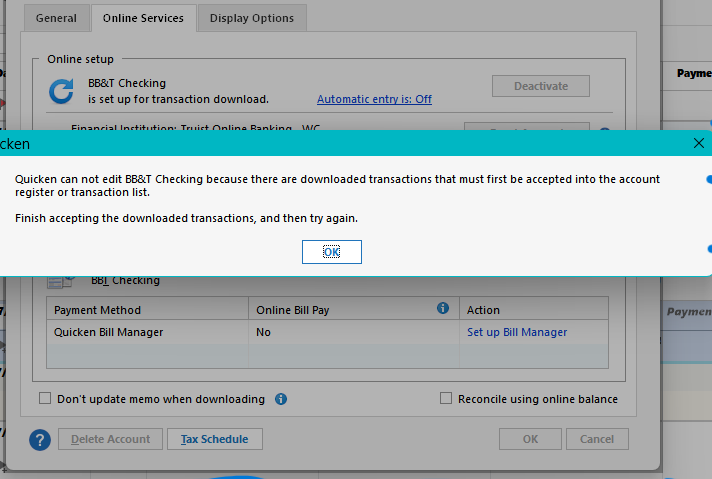Click the Set up Bill Manager link

point(517,332)
